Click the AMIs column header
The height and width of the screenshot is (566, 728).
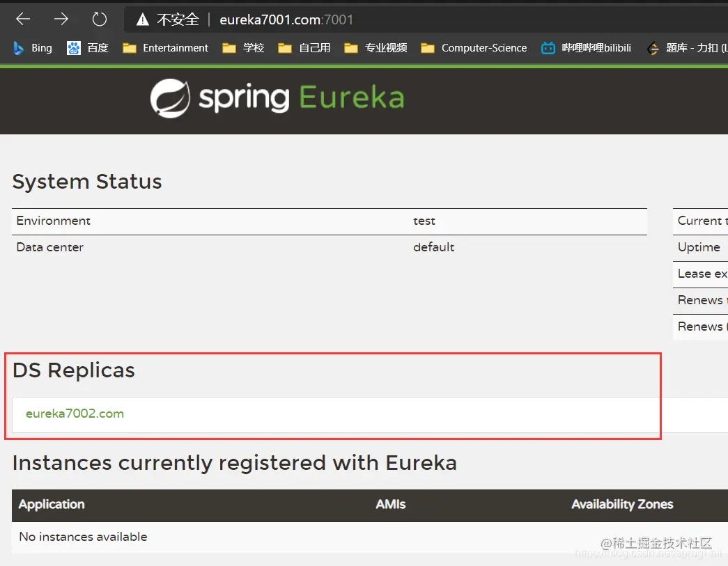click(390, 504)
